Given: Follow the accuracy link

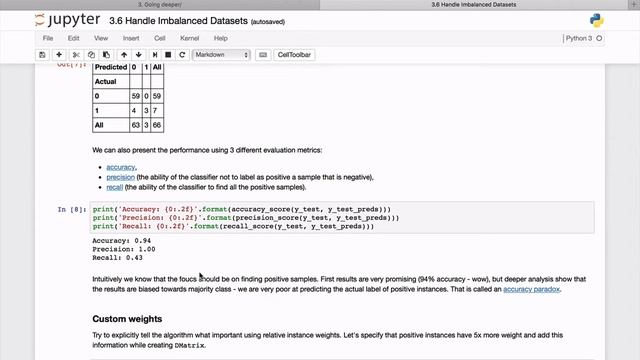Looking at the screenshot, I should point(120,167).
